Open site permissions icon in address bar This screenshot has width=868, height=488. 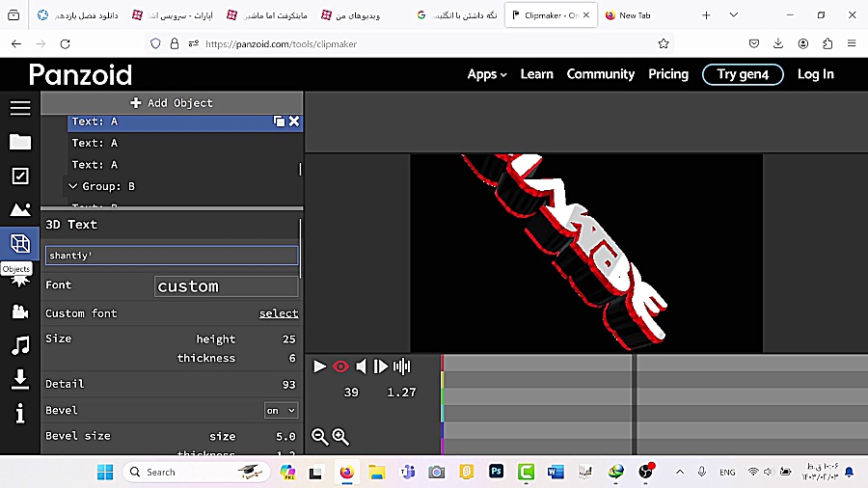coord(193,43)
